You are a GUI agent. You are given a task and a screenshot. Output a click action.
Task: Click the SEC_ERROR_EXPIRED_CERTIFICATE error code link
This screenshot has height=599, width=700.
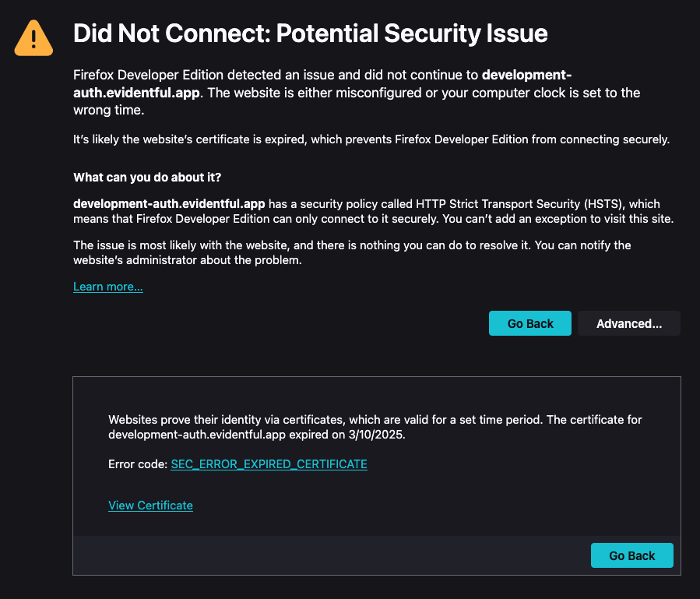(x=269, y=464)
